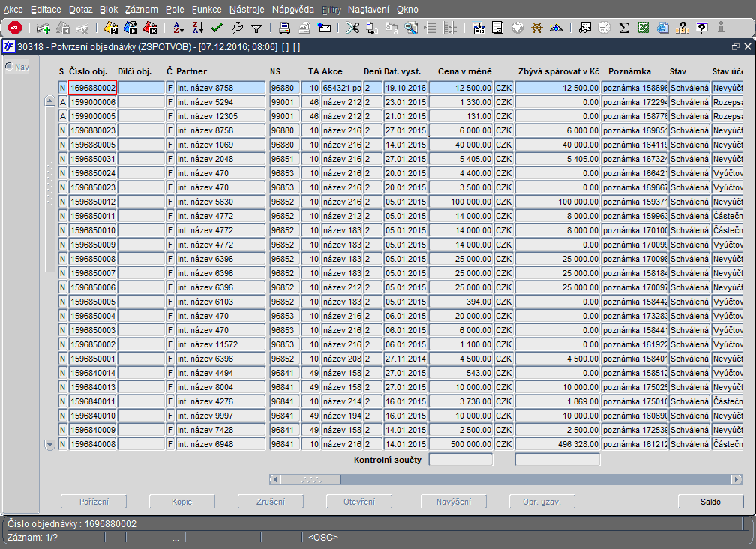
Task: Click the form download icon with arrow
Action: click(478, 28)
